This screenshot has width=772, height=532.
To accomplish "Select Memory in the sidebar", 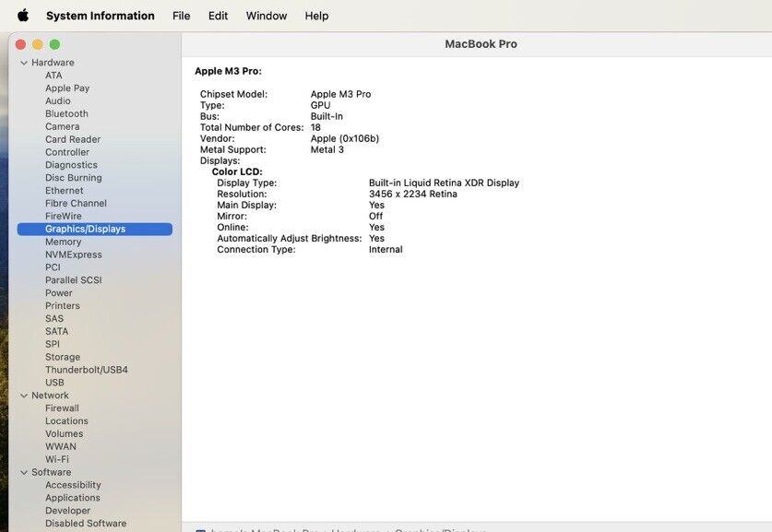I will pyautogui.click(x=63, y=242).
